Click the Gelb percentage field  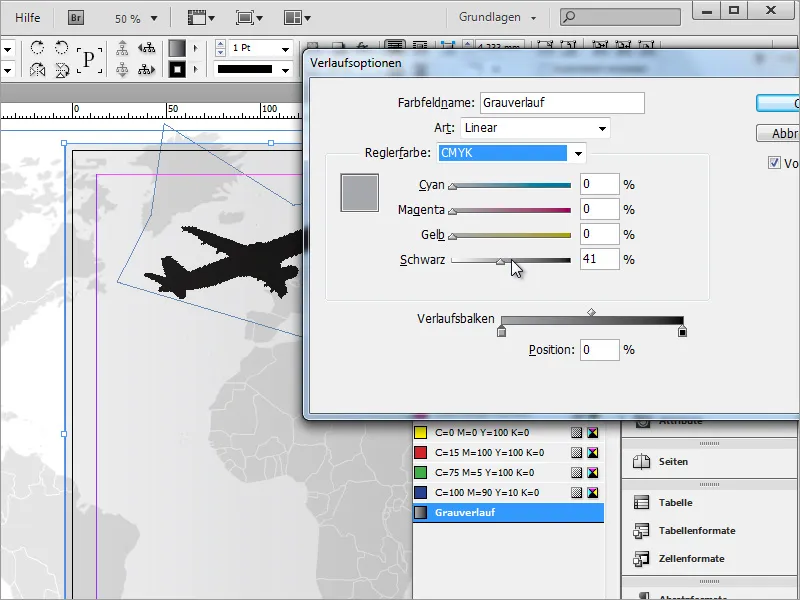[599, 234]
